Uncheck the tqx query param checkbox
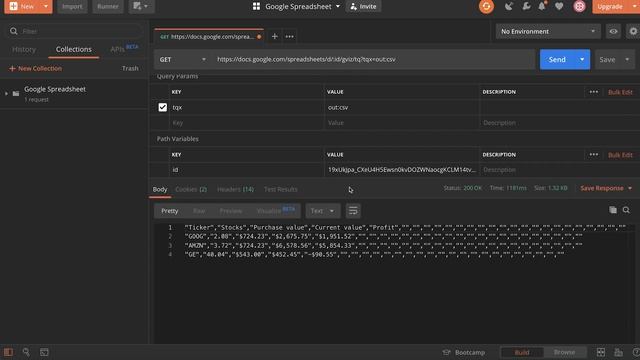 coord(162,107)
